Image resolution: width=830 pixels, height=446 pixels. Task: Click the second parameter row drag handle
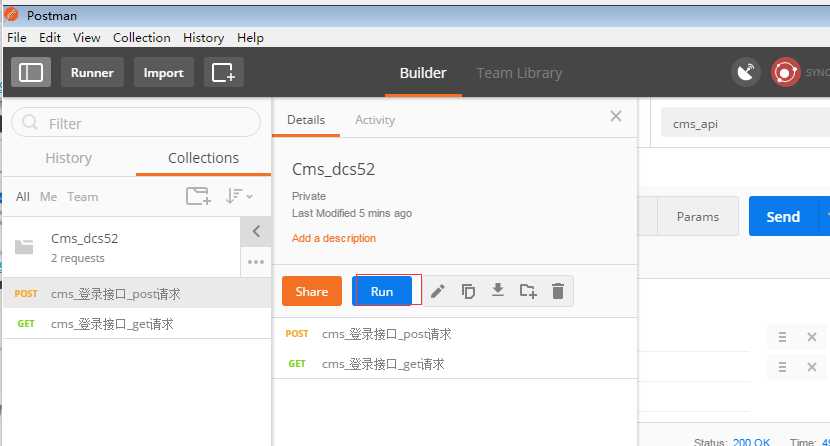[782, 367]
